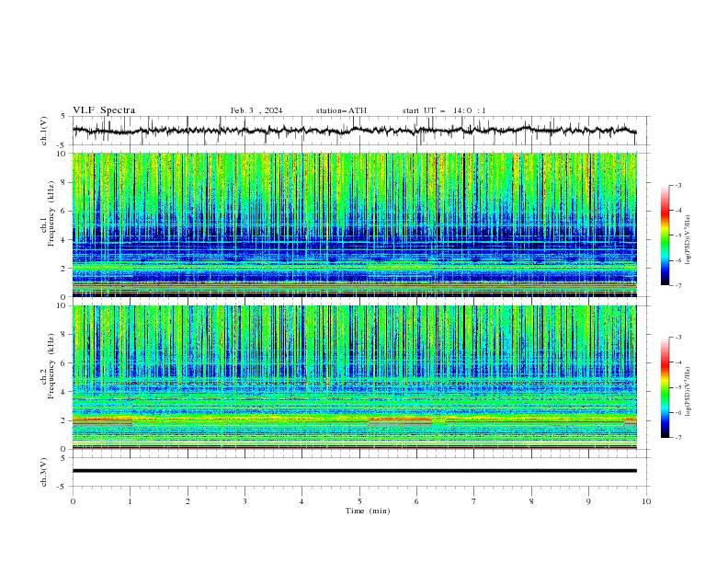Image resolution: width=728 pixels, height=563 pixels.
Task: Click the "10" tick on the time axis
Action: (646, 501)
